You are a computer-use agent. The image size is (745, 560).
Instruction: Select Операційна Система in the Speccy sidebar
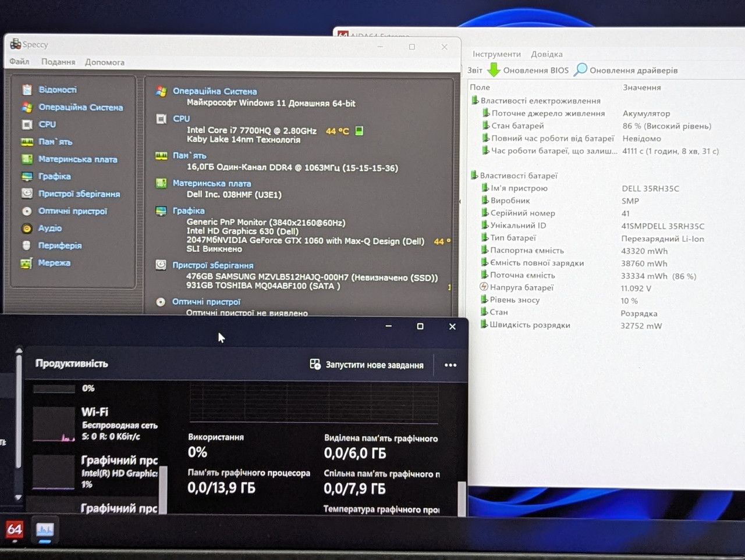pos(80,107)
